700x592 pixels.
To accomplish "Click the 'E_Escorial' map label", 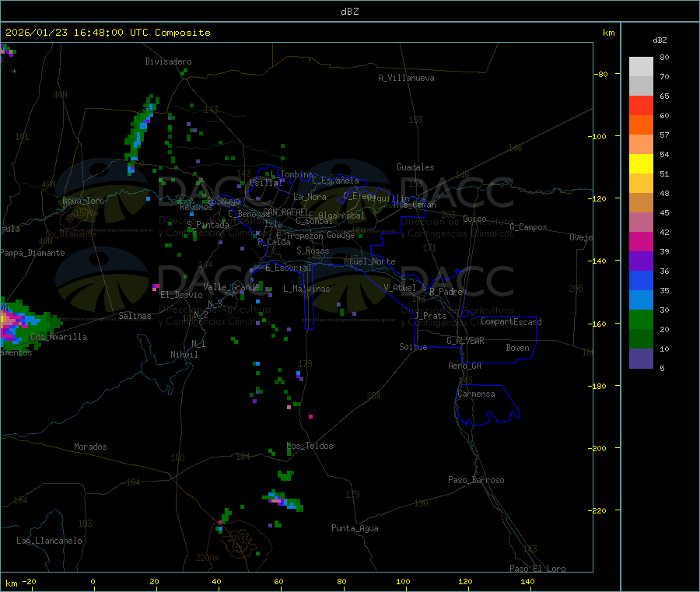I will point(289,268).
